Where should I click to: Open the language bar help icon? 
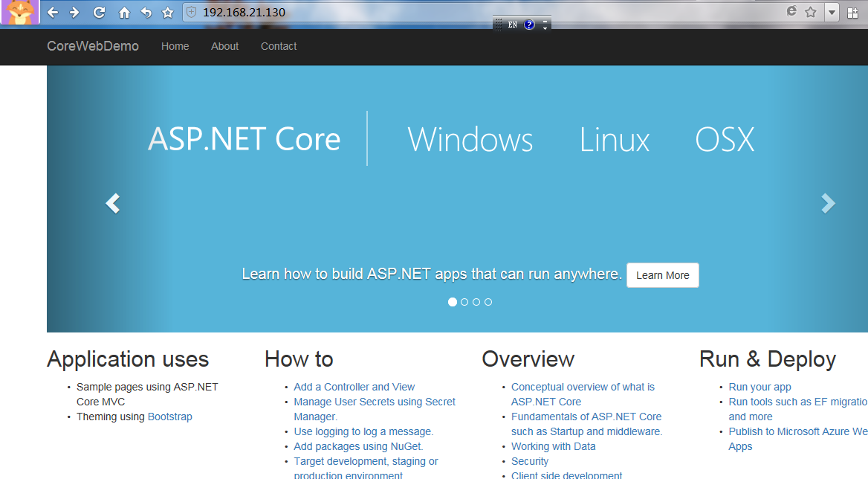pos(529,25)
